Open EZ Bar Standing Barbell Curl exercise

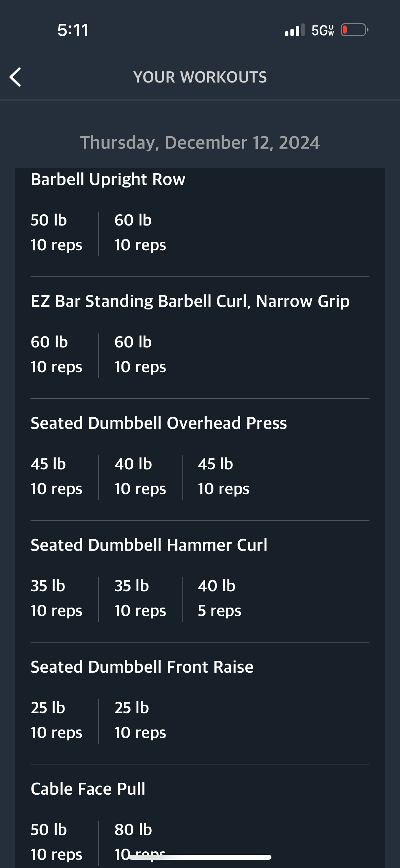click(190, 301)
